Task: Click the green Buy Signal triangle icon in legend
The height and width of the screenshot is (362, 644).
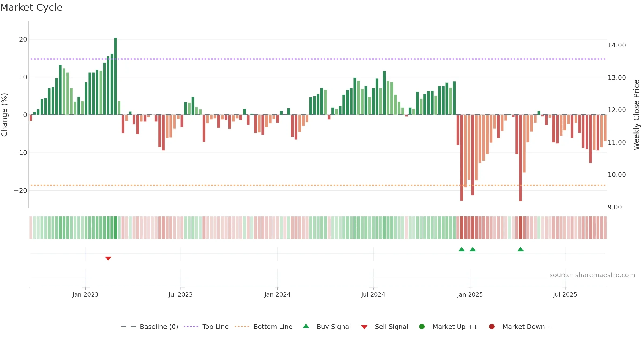Action: [x=306, y=326]
